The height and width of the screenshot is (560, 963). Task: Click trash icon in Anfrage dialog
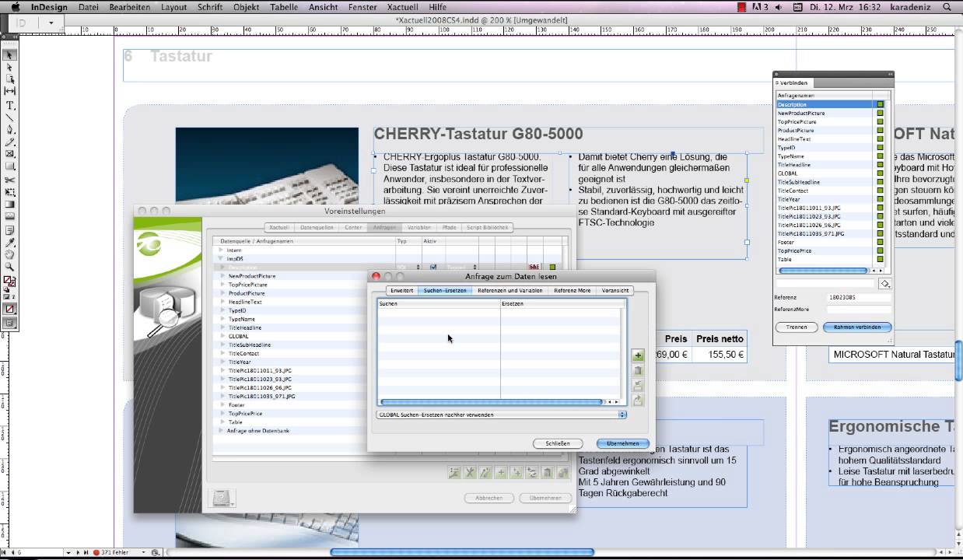(638, 370)
